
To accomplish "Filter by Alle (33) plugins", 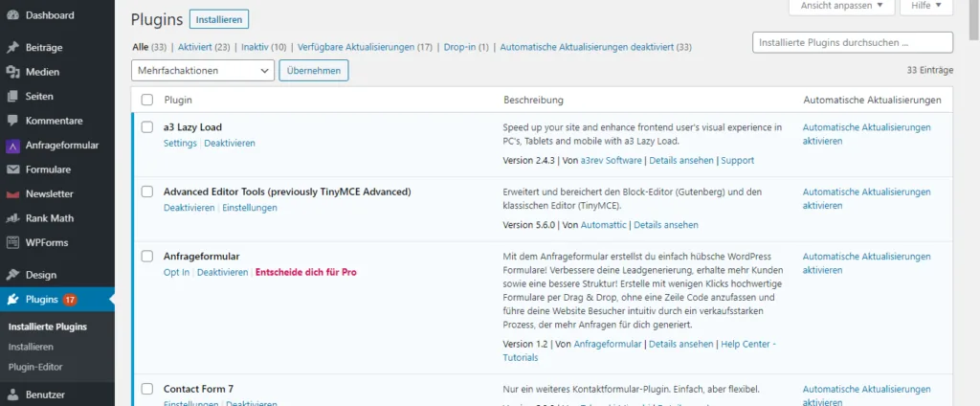I will [149, 47].
